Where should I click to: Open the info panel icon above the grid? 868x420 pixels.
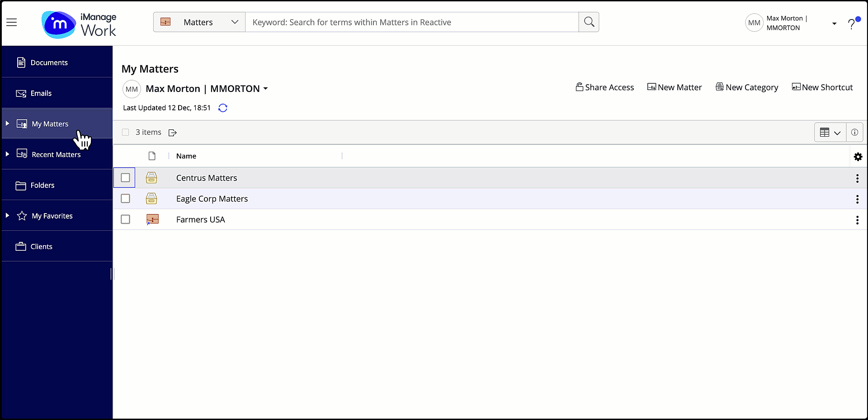pyautogui.click(x=854, y=132)
